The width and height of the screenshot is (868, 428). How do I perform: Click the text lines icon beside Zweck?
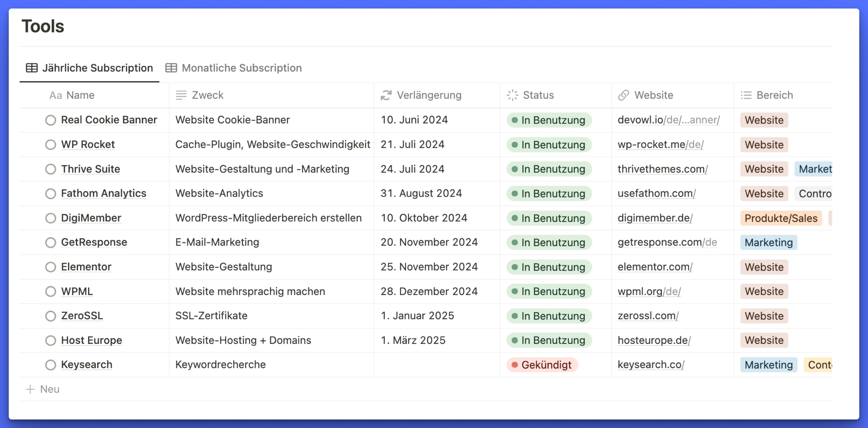(x=181, y=95)
